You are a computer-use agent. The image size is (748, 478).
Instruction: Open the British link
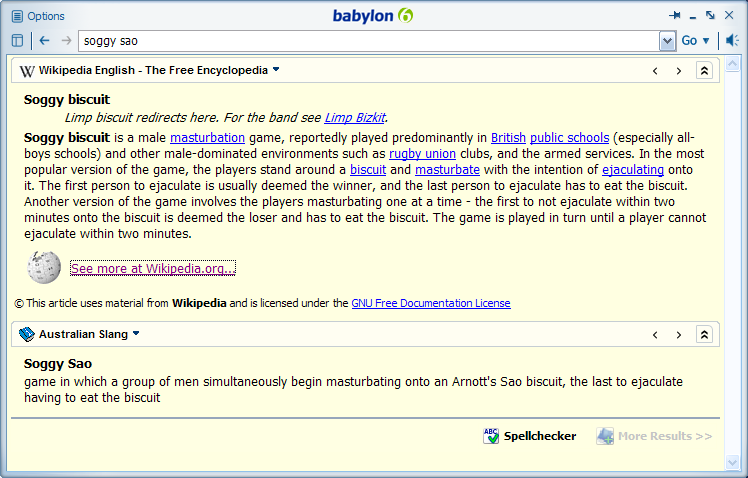(x=508, y=137)
